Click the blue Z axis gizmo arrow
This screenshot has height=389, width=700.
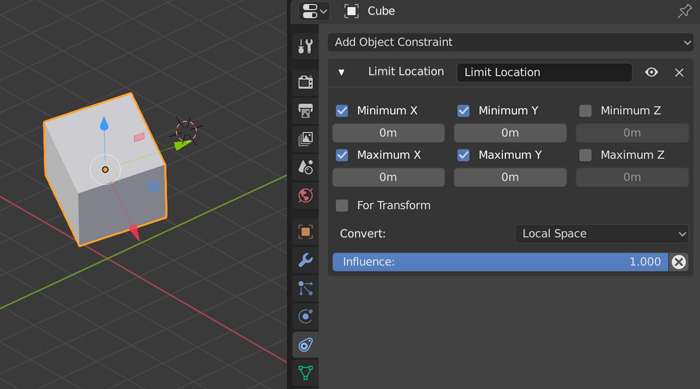[104, 124]
